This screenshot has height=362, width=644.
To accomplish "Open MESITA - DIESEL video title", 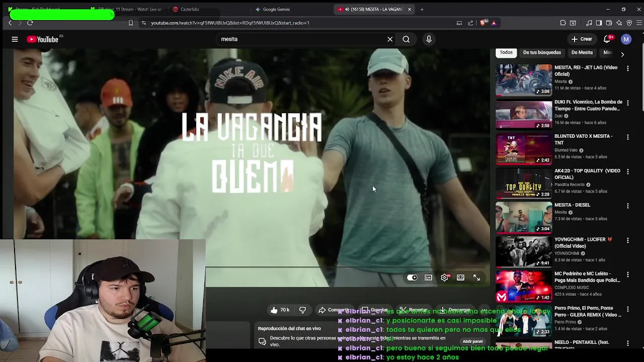I will [573, 205].
